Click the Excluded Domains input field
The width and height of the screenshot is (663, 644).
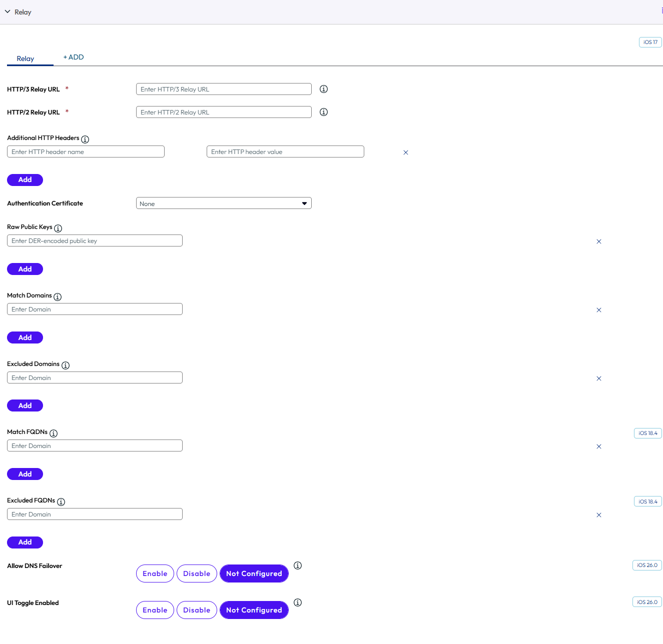tap(95, 377)
